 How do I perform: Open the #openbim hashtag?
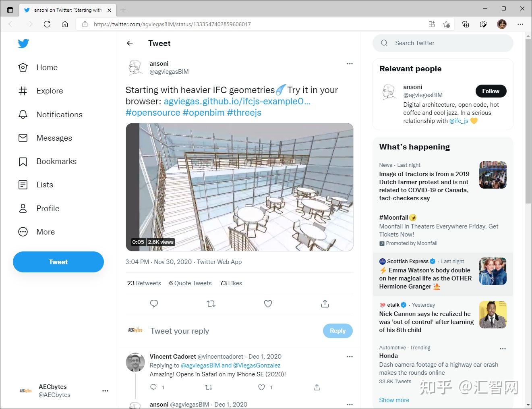pos(203,112)
